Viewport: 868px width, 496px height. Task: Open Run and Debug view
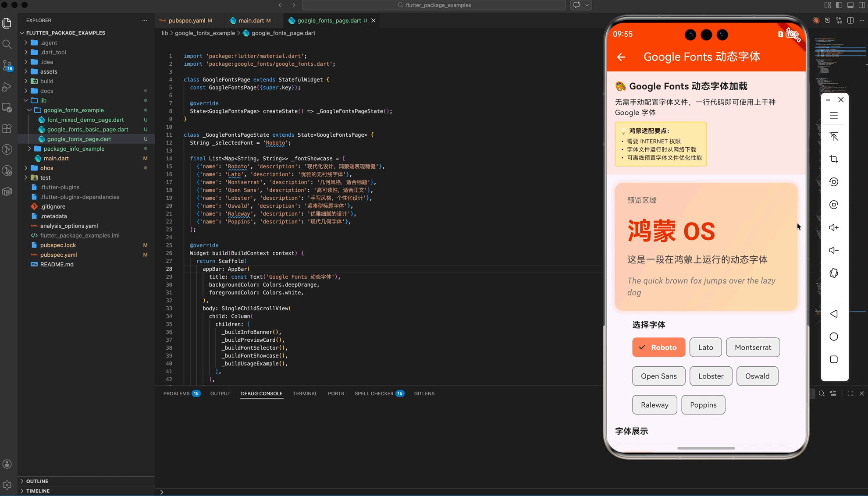point(7,87)
